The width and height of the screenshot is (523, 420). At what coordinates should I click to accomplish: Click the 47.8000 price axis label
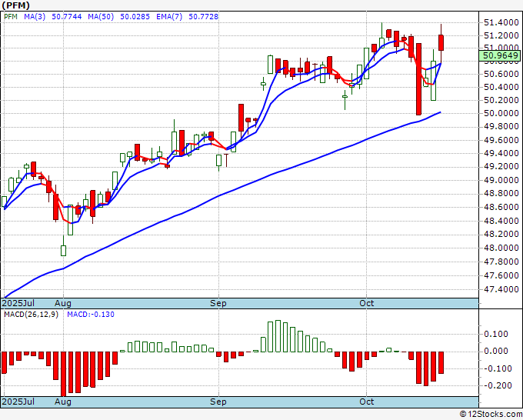[x=501, y=262]
